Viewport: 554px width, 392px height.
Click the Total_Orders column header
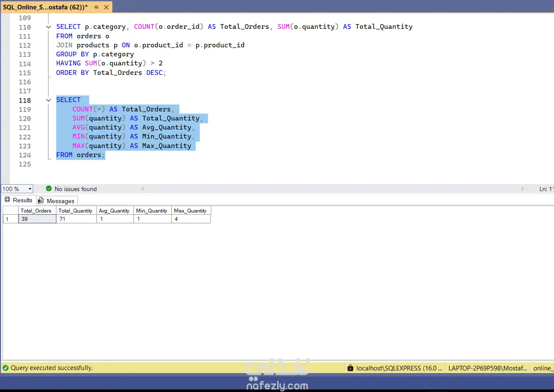(x=37, y=210)
